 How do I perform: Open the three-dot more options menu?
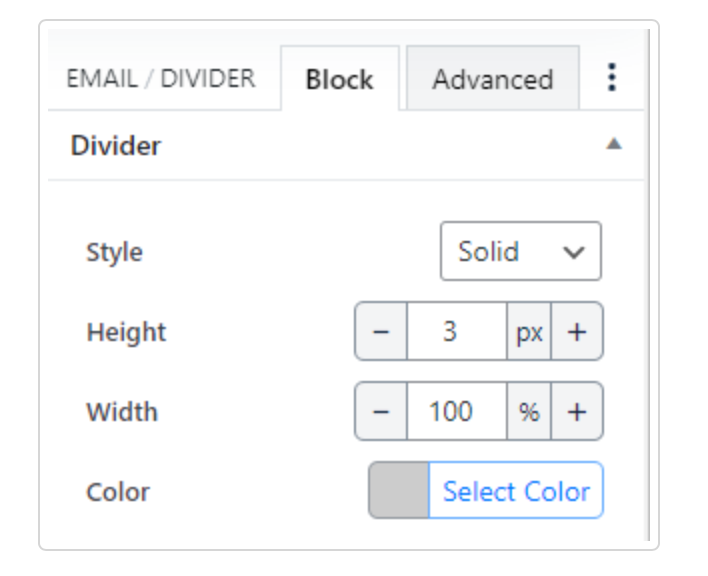[612, 79]
